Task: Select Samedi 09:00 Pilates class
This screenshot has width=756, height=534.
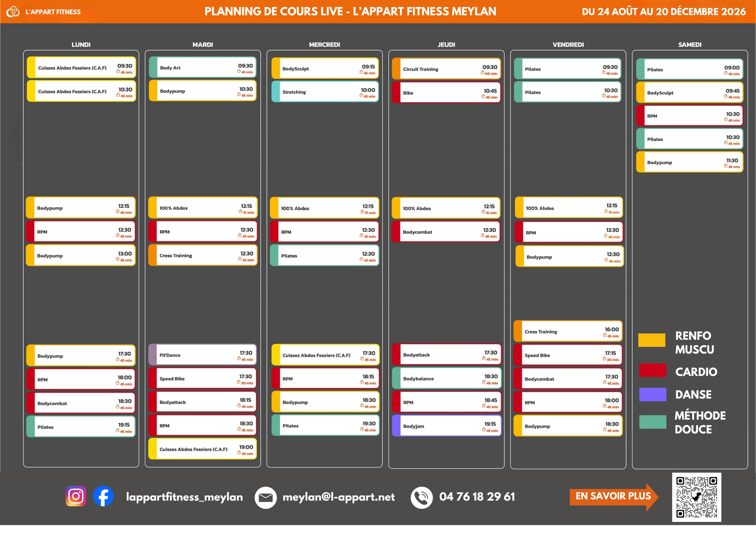Action: 690,69
